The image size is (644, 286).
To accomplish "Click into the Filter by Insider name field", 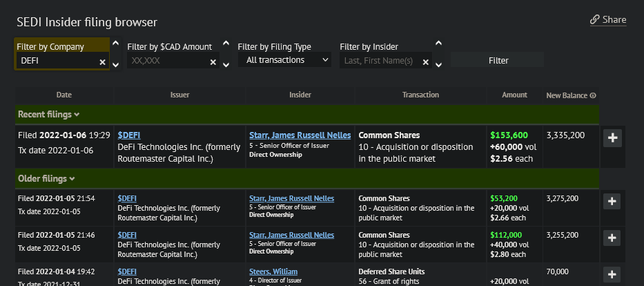I will pos(380,61).
